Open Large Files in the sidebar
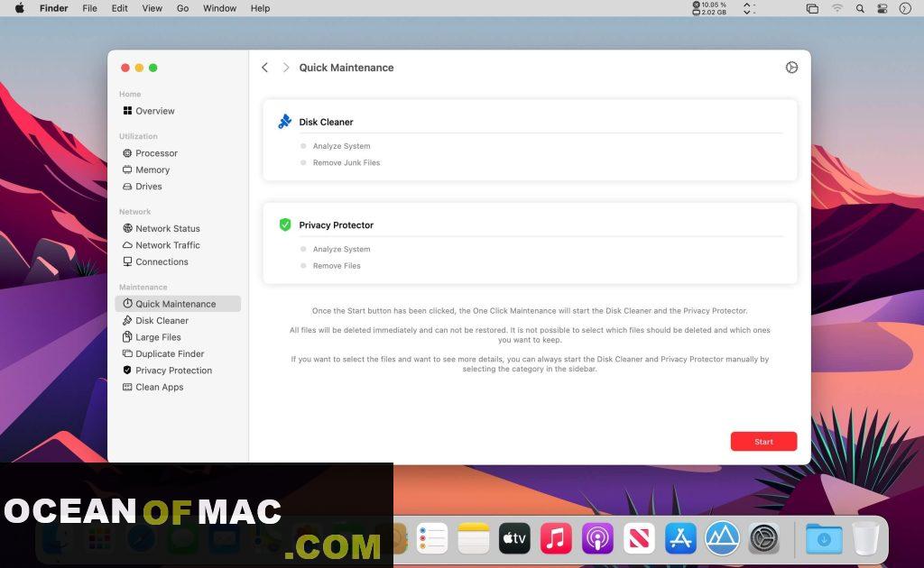 pyautogui.click(x=152, y=336)
